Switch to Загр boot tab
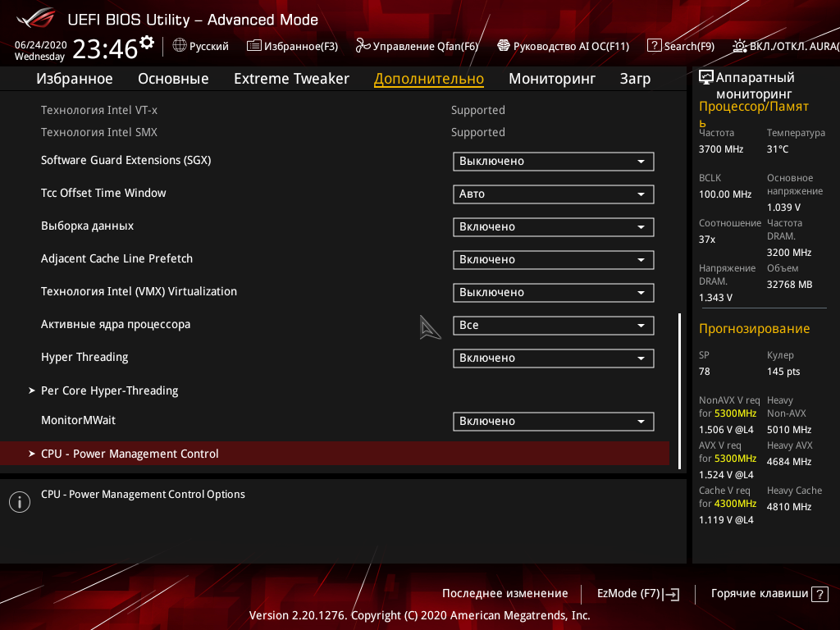The height and width of the screenshot is (630, 840). 635,79
